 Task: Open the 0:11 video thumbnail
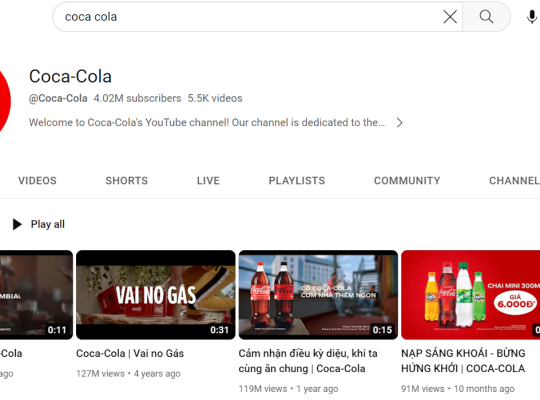click(37, 295)
